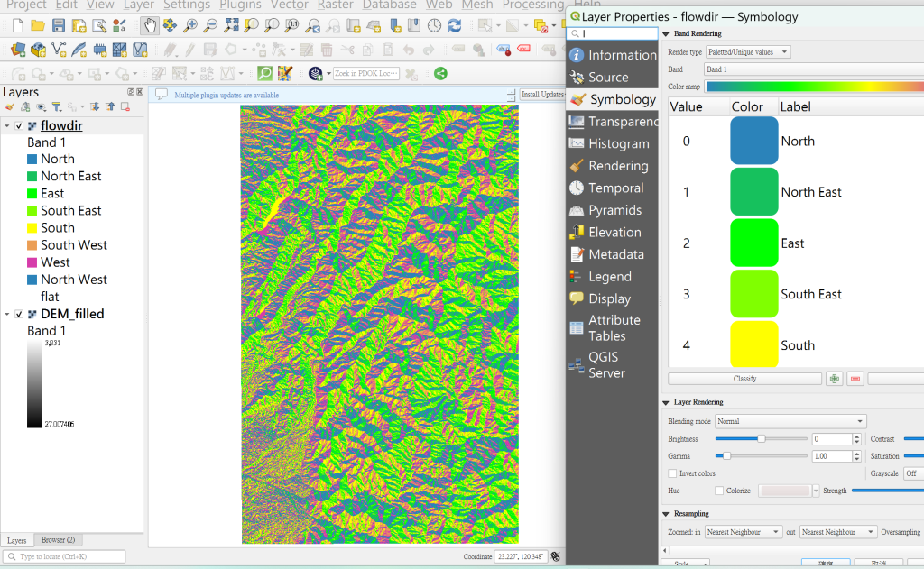
Task: Focus the Layer Properties search field
Action: pos(613,33)
